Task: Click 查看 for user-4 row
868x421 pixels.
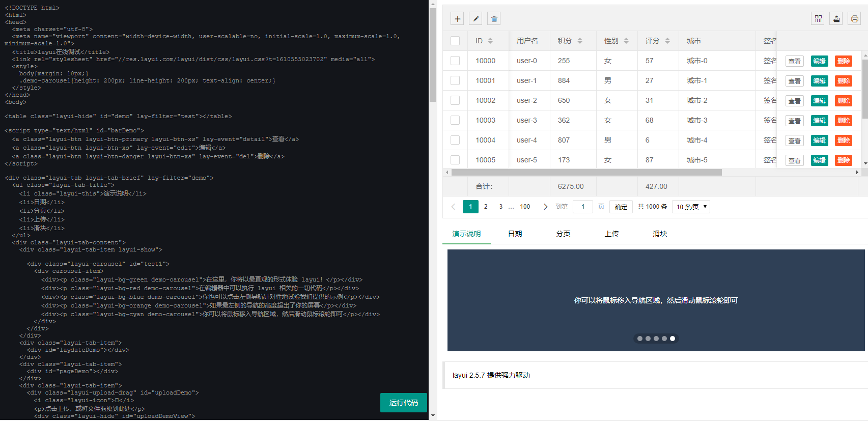Action: pyautogui.click(x=795, y=141)
